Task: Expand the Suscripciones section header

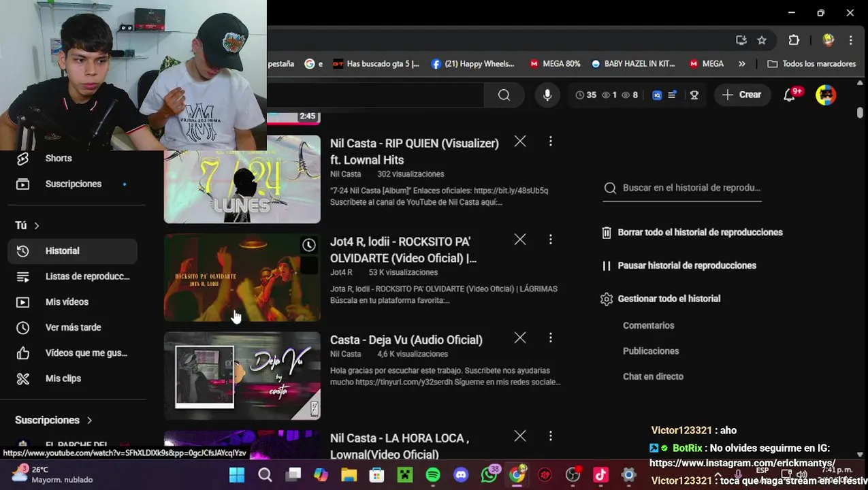Action: (x=53, y=420)
